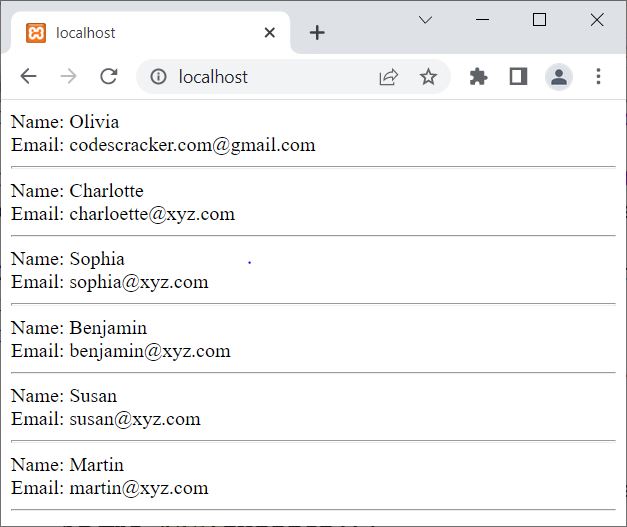Click the XAMPP favicon on the tab
627x527 pixels.
36,33
